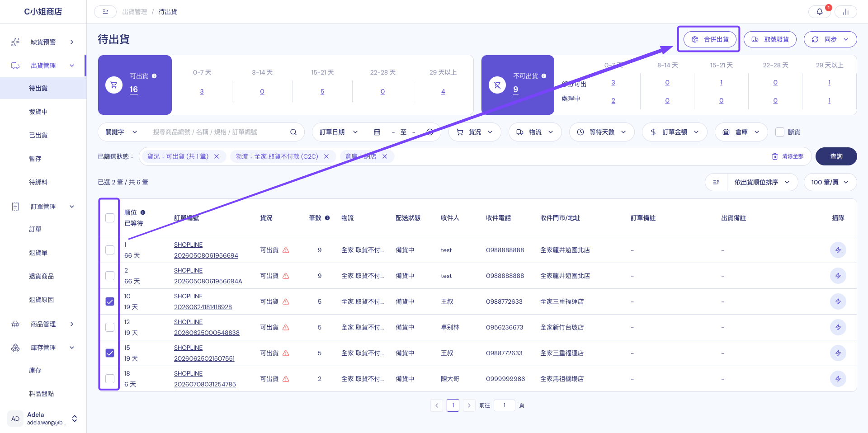Remove the 貨況 可出貨 filter chip
The width and height of the screenshot is (868, 433).
click(217, 156)
